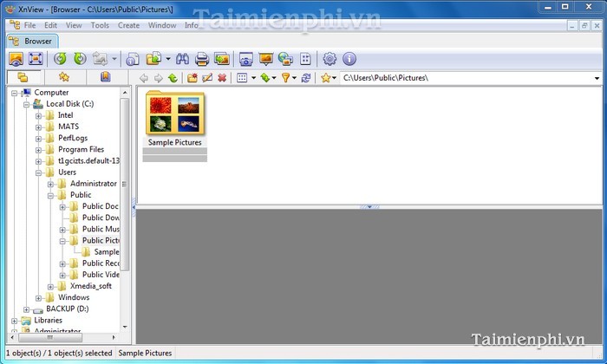This screenshot has width=607, height=364.
Task: Collapse the Users folder node
Action: click(38, 173)
